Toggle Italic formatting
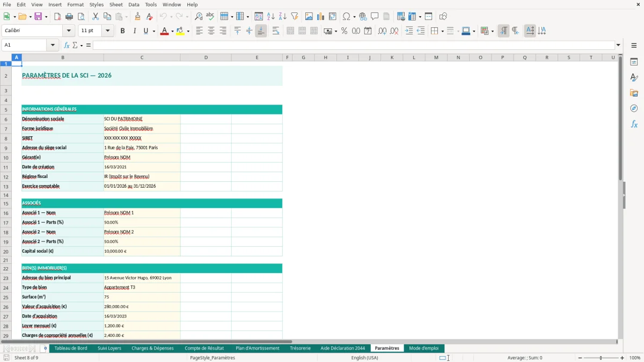 click(x=135, y=31)
